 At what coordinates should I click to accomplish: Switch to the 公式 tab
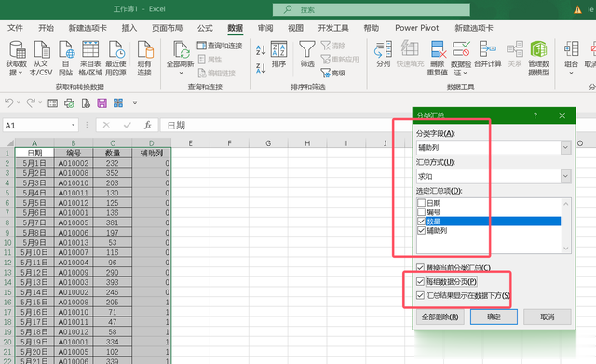(205, 28)
